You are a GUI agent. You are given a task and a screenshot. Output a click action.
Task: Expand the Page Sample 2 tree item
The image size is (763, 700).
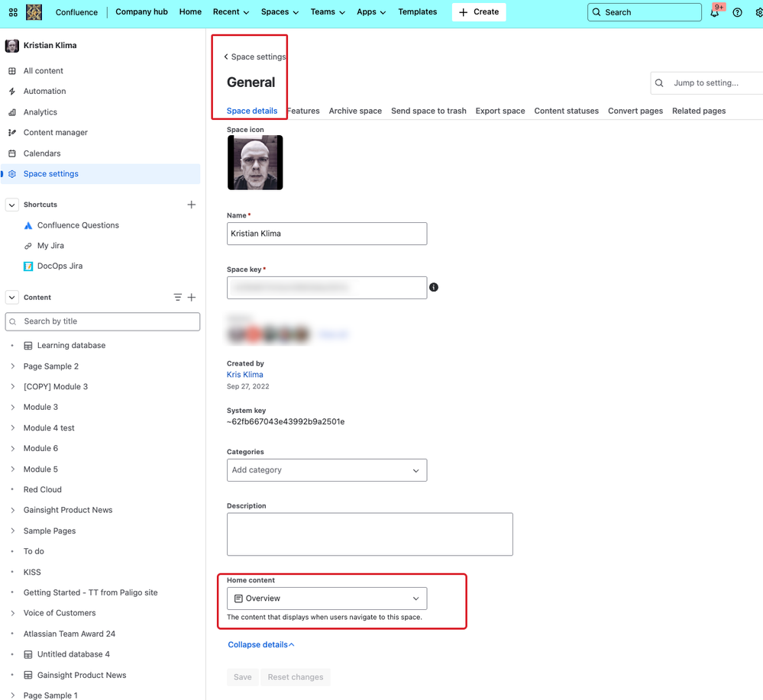[13, 366]
